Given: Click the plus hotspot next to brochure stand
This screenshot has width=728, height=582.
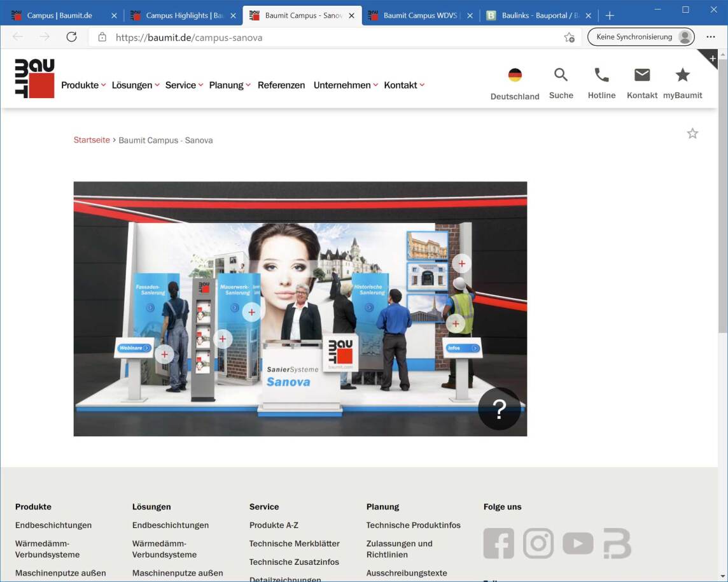Looking at the screenshot, I should tap(222, 339).
